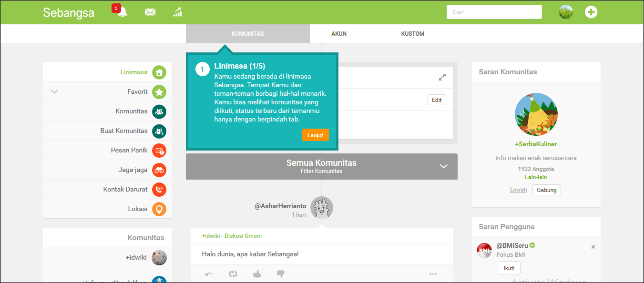Expand the Favorit chevron in sidebar
644x283 pixels.
[x=54, y=91]
